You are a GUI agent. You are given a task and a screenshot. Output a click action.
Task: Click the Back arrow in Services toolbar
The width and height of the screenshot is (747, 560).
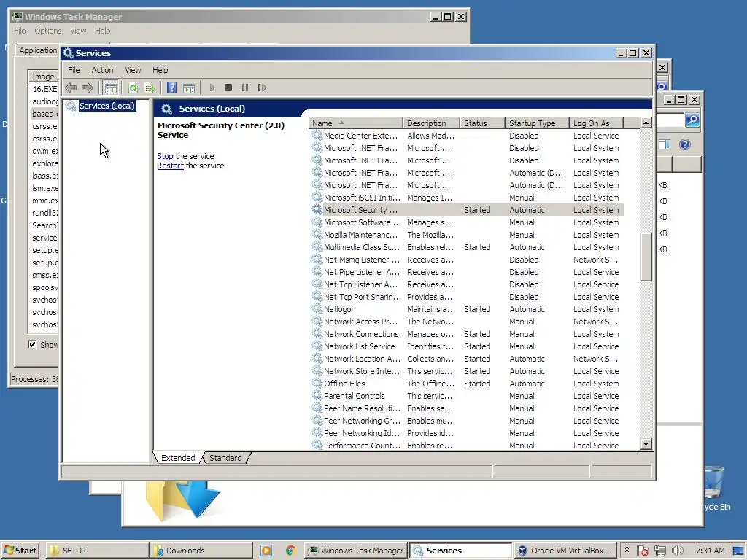coord(71,87)
